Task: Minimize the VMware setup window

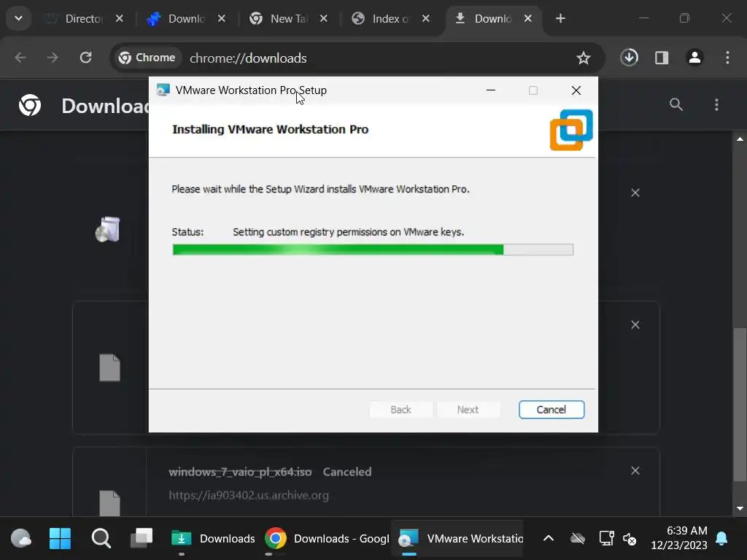Action: [491, 90]
